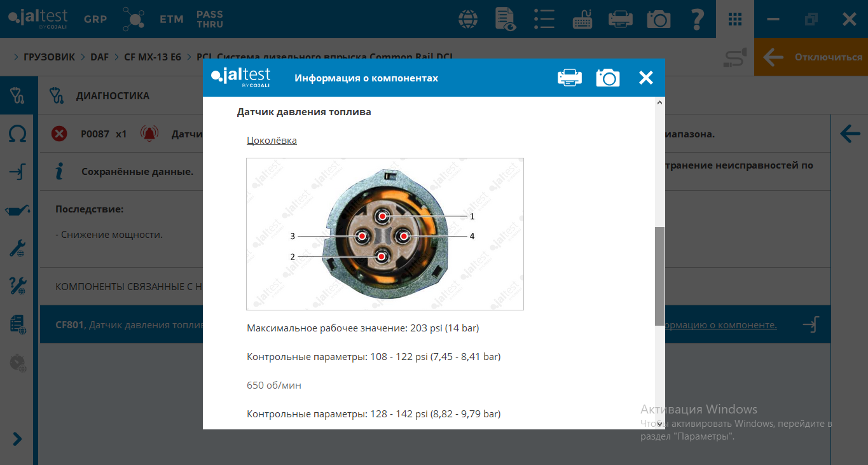Open the ETM tab in top bar
The width and height of the screenshot is (868, 465).
172,19
